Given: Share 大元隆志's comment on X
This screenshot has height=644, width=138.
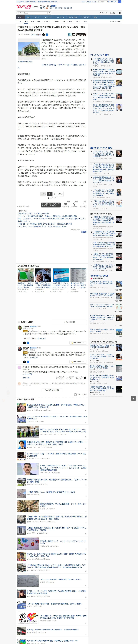Looking at the screenshot, I should click(x=25, y=343).
